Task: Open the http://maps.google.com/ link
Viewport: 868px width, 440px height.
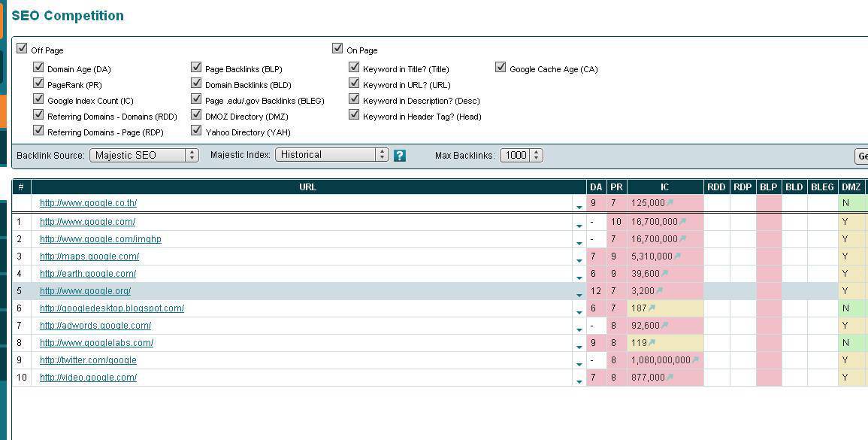Action: [x=89, y=256]
